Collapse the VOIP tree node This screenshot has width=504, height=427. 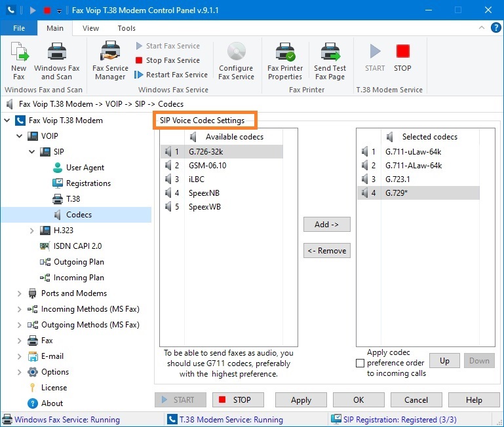click(19, 136)
